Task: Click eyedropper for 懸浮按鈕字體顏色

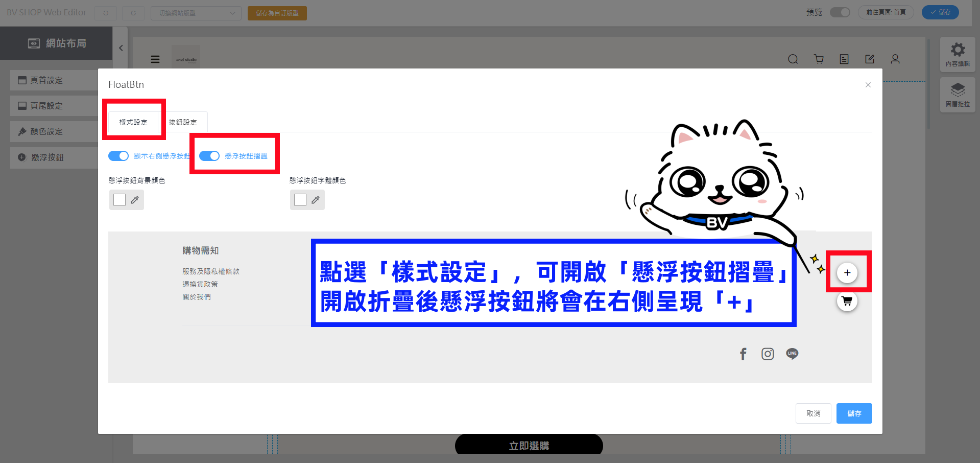Action: (316, 200)
